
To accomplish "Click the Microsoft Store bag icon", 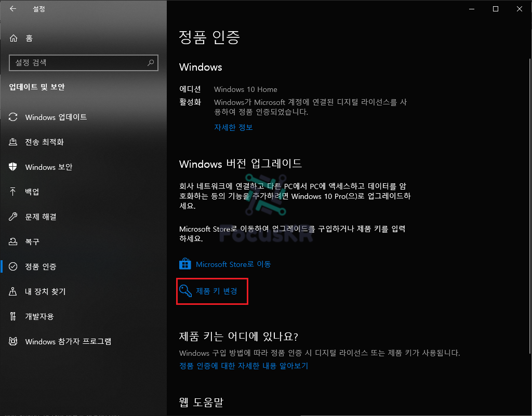I will (185, 264).
